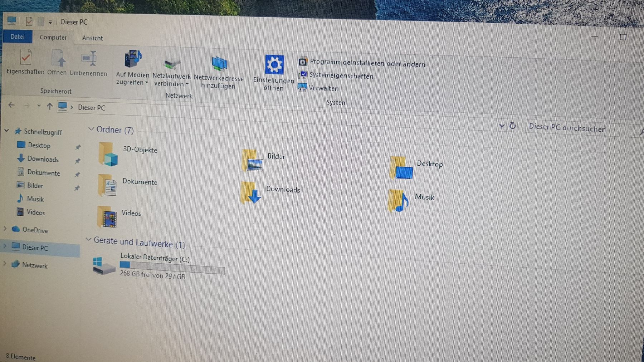This screenshot has width=644, height=362.
Task: Select Dieser PC in the sidebar
Action: tap(35, 248)
